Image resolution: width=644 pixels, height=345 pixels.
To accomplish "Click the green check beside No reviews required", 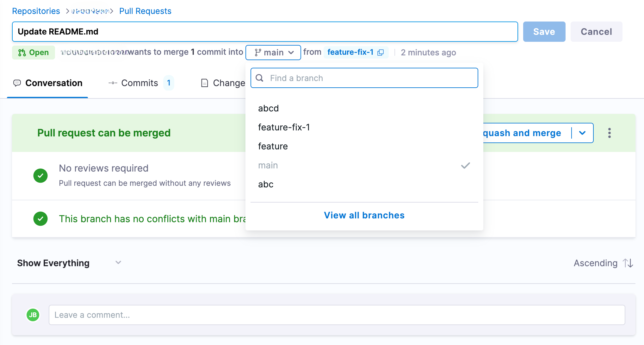I will click(40, 176).
